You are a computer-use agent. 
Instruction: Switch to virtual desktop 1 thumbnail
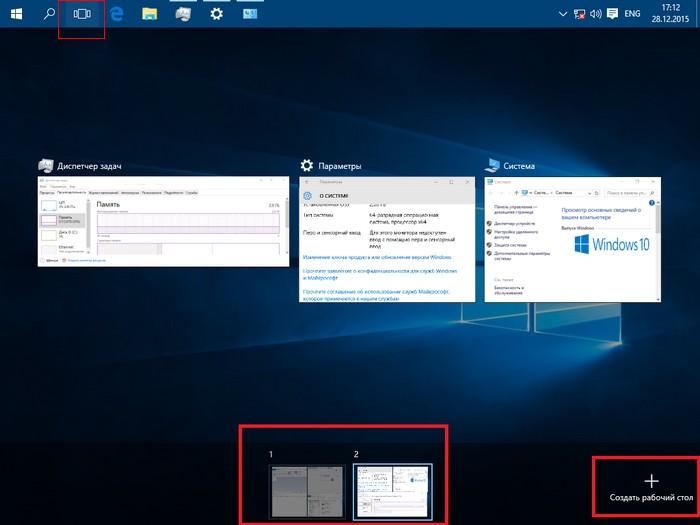click(307, 492)
